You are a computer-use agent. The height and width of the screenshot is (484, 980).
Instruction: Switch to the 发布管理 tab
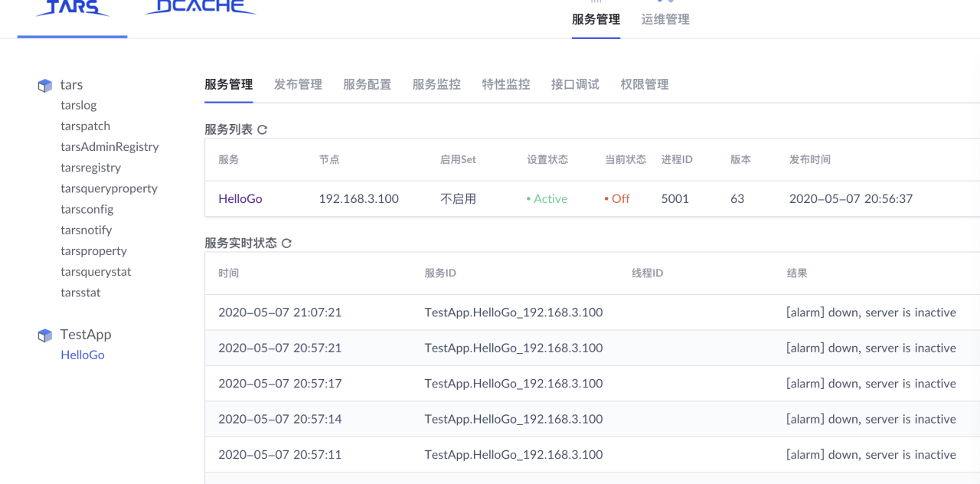click(298, 85)
